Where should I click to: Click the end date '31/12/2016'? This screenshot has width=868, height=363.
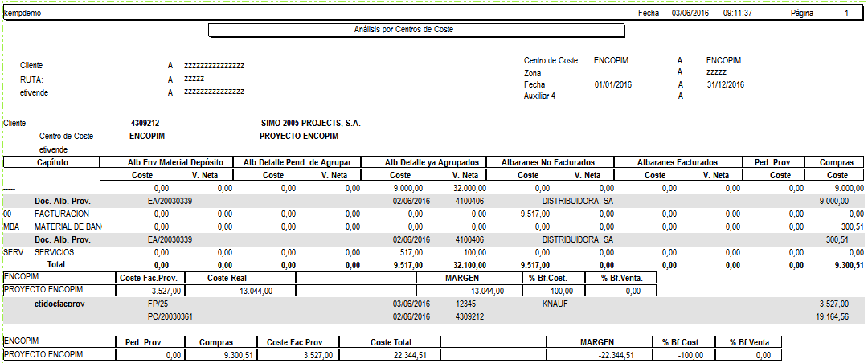tap(725, 84)
